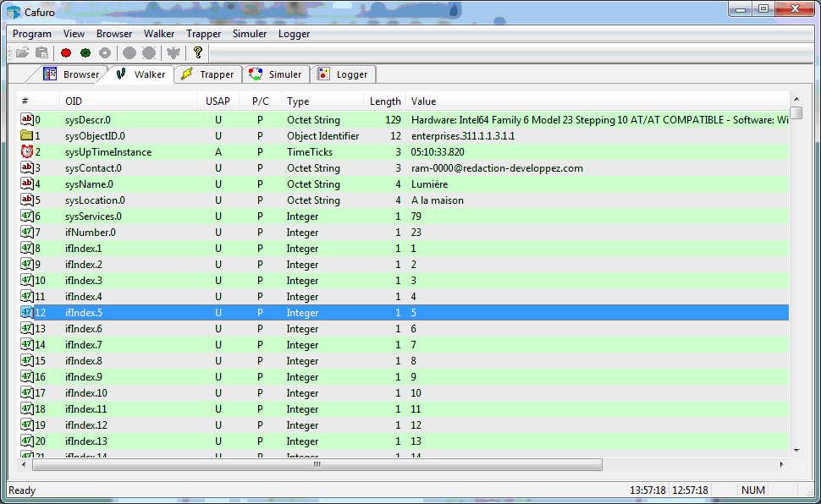Open the Simuler menu
This screenshot has width=821, height=504.
pos(250,34)
